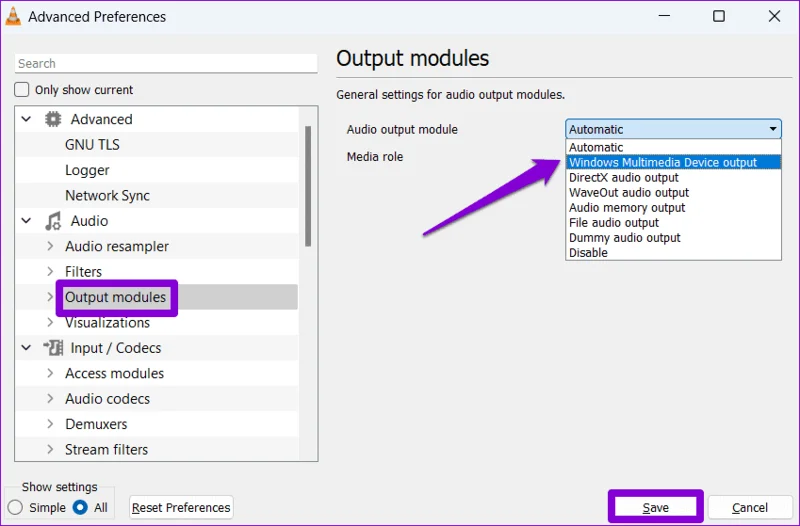Select Visualizations tree item
800x526 pixels.
pos(108,322)
